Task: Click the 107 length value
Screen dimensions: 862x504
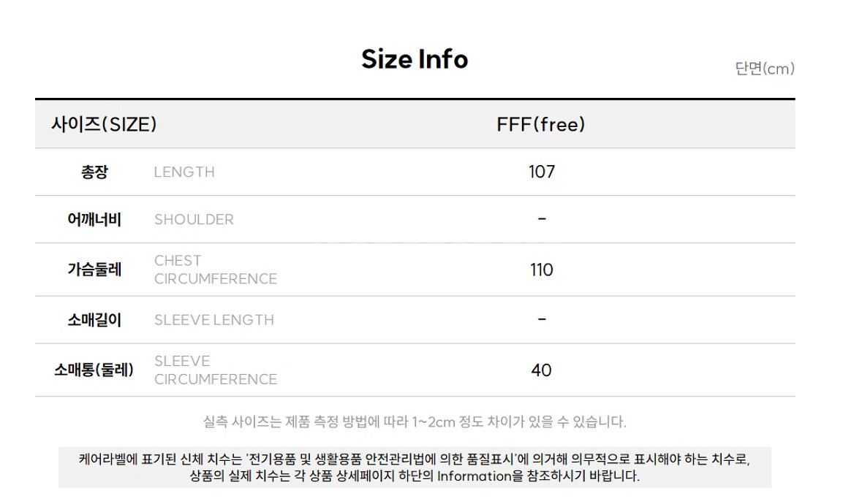Action: [542, 172]
